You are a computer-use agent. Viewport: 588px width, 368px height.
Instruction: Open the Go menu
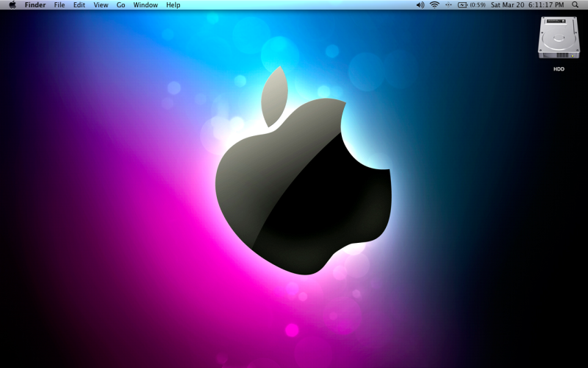[x=121, y=5]
